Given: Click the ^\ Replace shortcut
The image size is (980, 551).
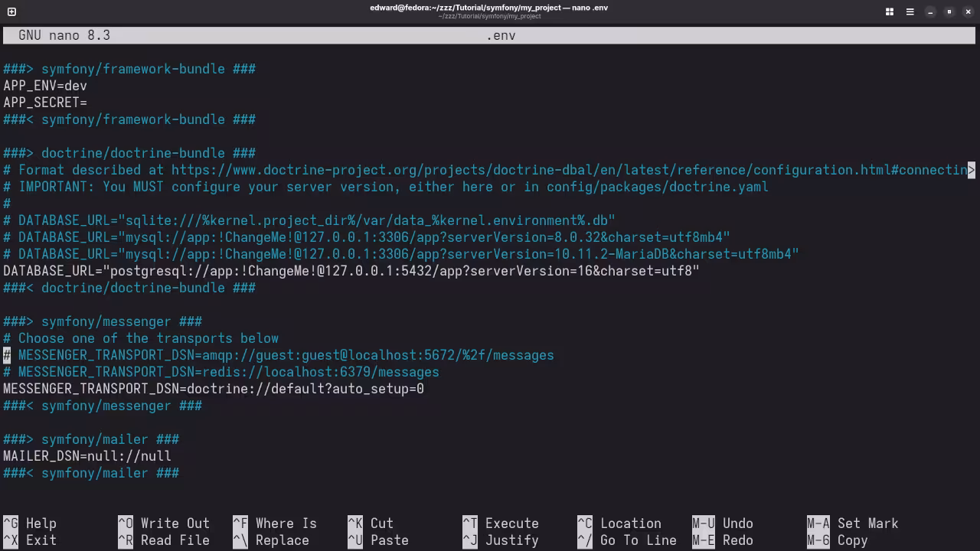Looking at the screenshot, I should click(271, 540).
